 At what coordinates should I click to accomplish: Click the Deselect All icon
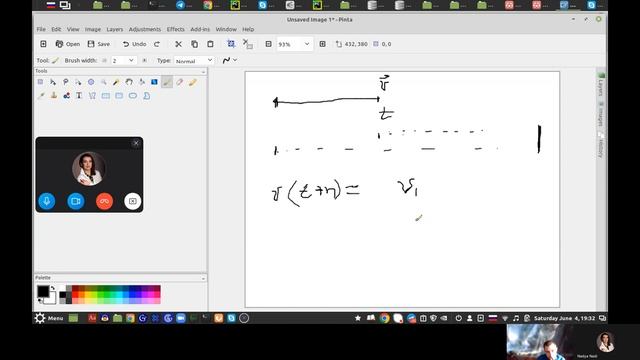coord(247,44)
